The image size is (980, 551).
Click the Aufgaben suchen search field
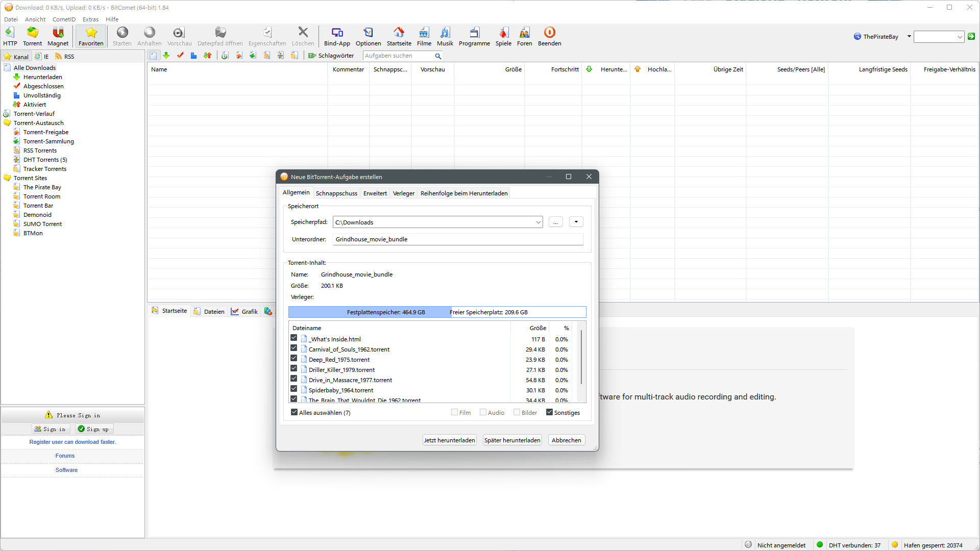(398, 56)
